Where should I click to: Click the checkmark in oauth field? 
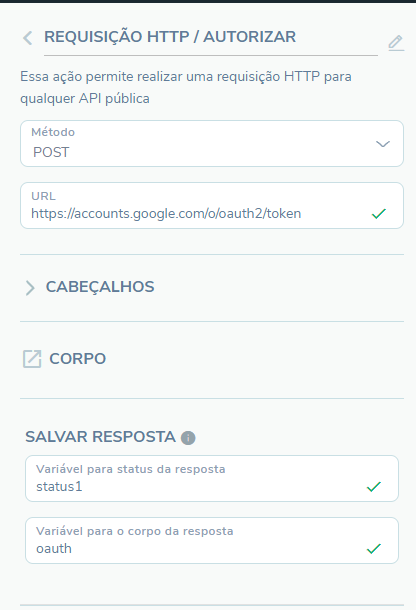(x=374, y=549)
